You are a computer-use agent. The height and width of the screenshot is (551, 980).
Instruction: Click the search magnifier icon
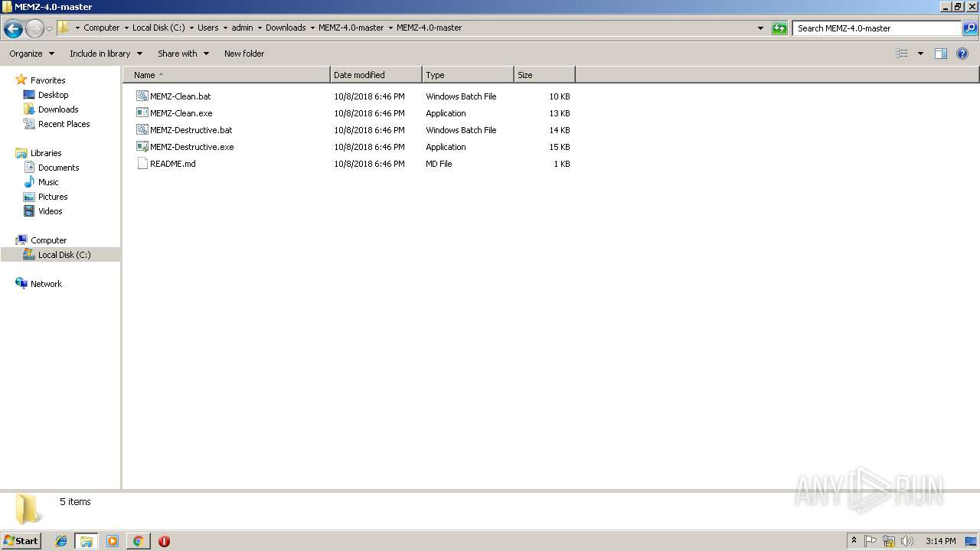[970, 28]
